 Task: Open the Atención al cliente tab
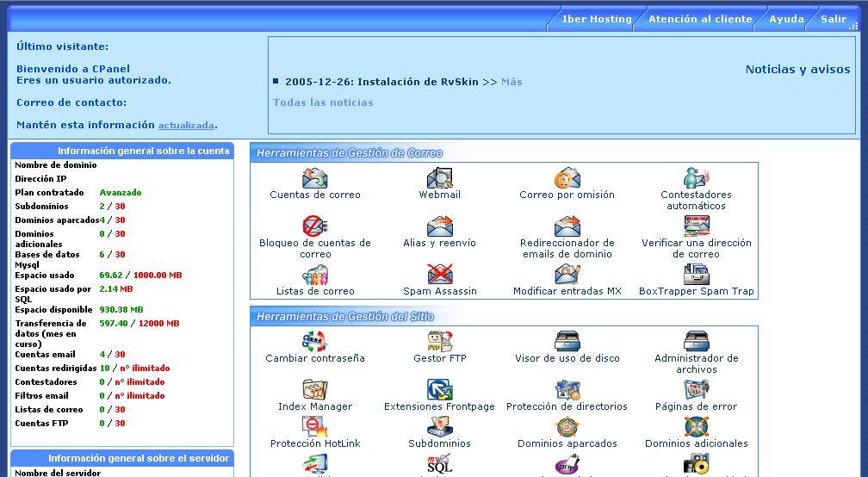700,19
